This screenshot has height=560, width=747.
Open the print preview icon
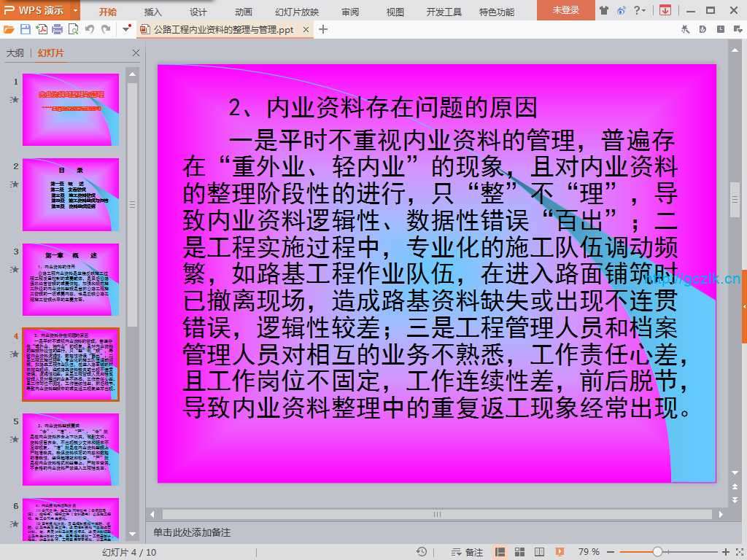tap(73, 29)
